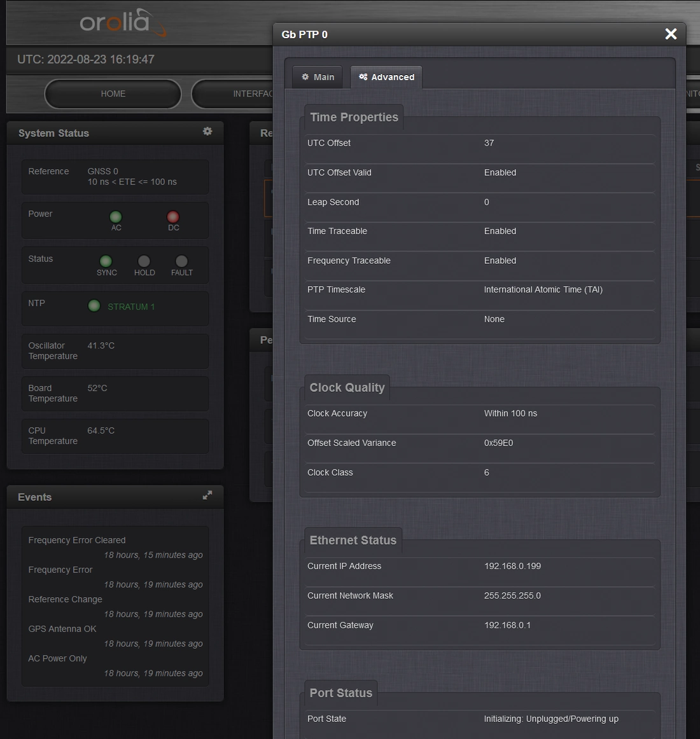The width and height of the screenshot is (700, 739).
Task: Expand the Events panel with arrows icon
Action: [x=207, y=495]
